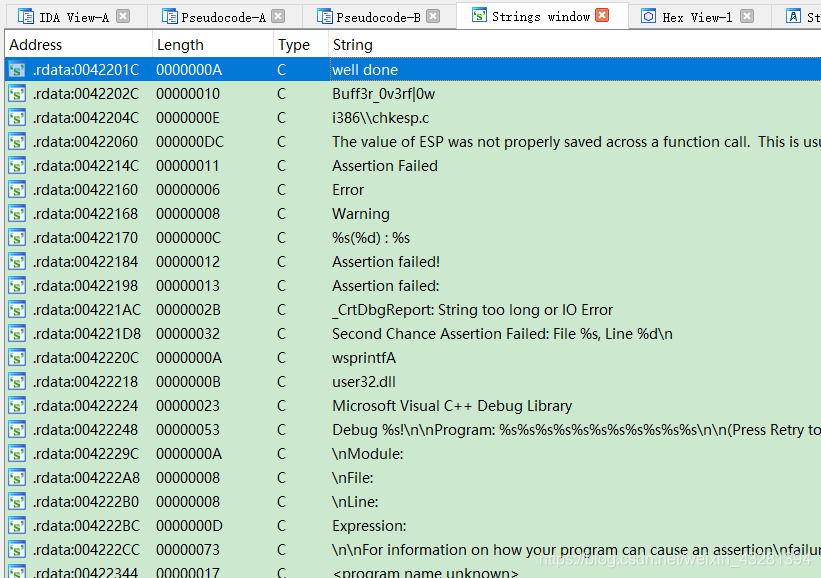
Task: Click string icon for row .rdata:004222A8
Action: coord(17,478)
